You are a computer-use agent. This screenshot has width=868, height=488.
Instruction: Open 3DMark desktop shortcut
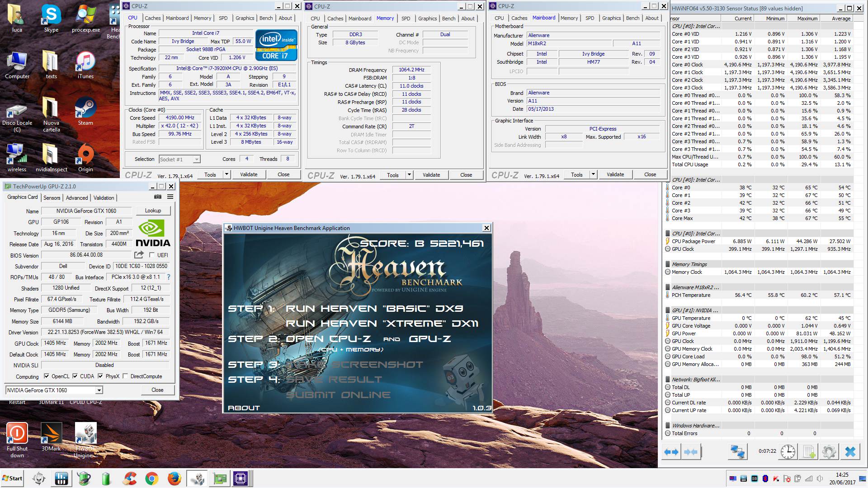coord(51,437)
